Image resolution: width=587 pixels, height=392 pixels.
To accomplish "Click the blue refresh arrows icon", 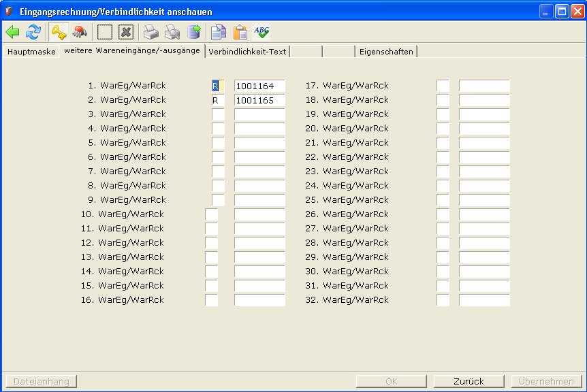I will click(x=33, y=32).
